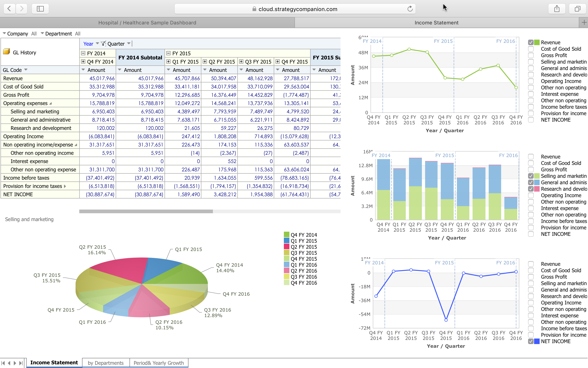This screenshot has height=368, width=588.
Task: Open Period& Yearly Growth sheet tab
Action: click(x=159, y=363)
